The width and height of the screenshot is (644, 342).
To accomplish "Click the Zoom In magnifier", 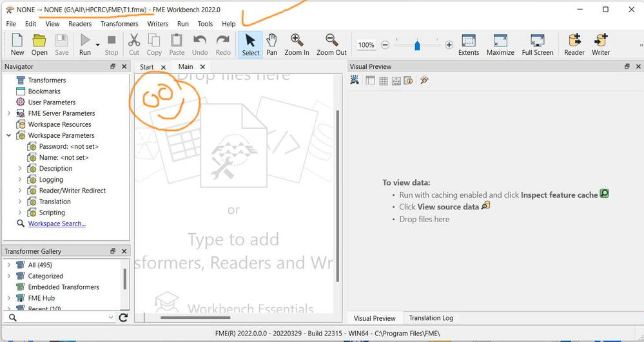I will click(297, 44).
